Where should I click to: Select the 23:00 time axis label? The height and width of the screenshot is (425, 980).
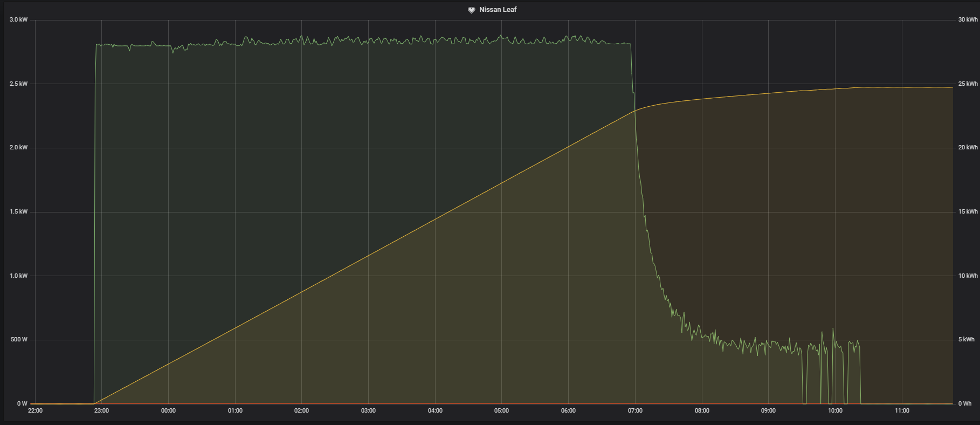pos(101,411)
